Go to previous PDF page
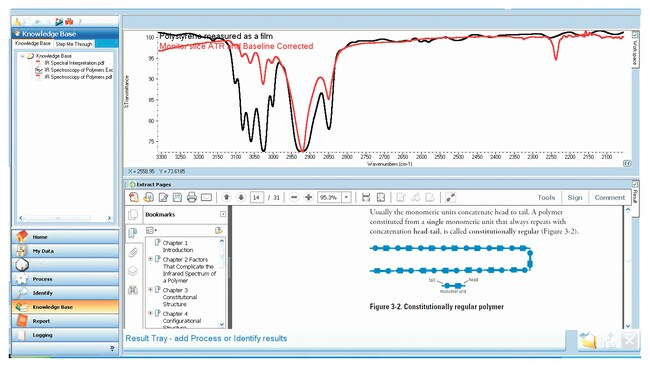The width and height of the screenshot is (650, 367). pos(226,197)
